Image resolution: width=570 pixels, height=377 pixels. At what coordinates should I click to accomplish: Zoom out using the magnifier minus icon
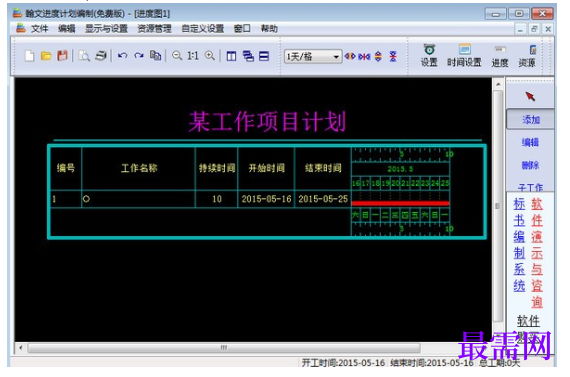(177, 56)
